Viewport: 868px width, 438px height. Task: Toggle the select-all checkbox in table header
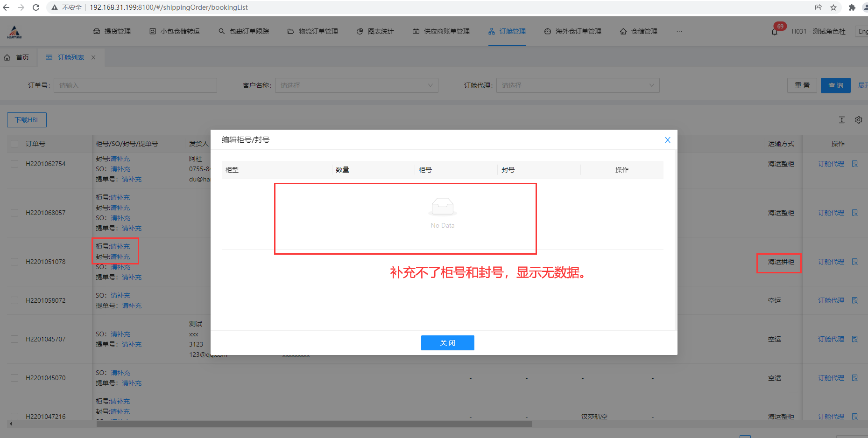[x=14, y=144]
